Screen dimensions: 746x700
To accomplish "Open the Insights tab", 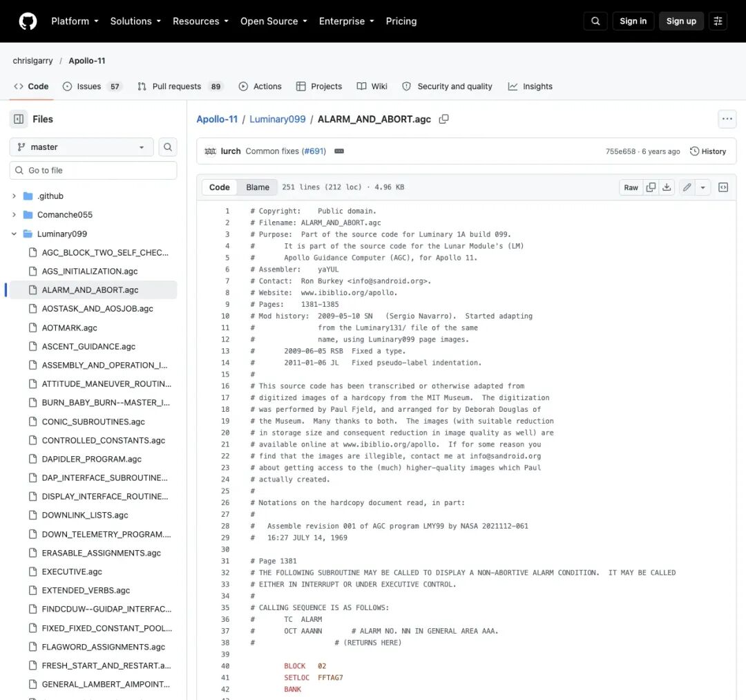I will coord(530,86).
